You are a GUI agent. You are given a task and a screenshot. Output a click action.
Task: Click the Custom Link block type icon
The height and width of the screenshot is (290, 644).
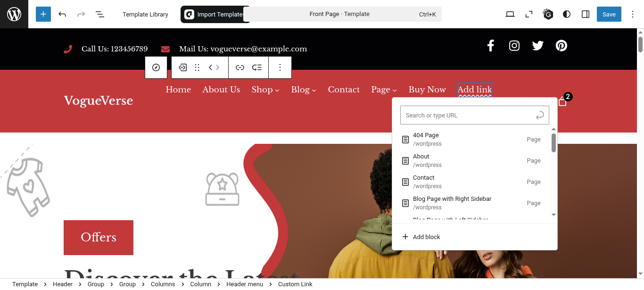pyautogui.click(x=182, y=67)
